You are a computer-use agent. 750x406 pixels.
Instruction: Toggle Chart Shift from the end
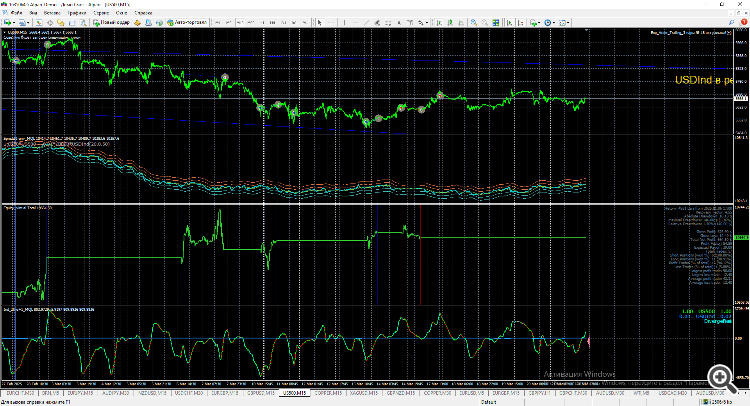pos(521,22)
